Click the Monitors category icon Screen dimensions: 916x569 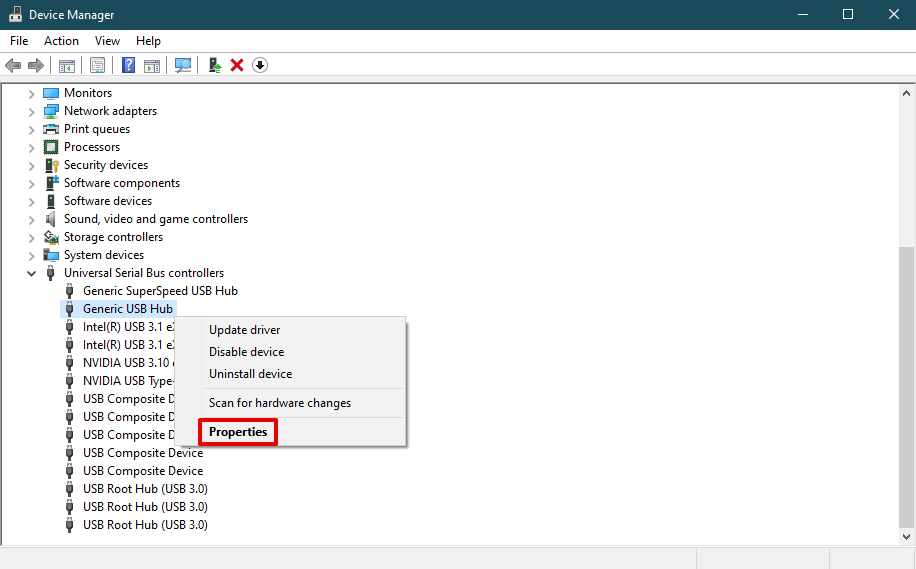[51, 93]
